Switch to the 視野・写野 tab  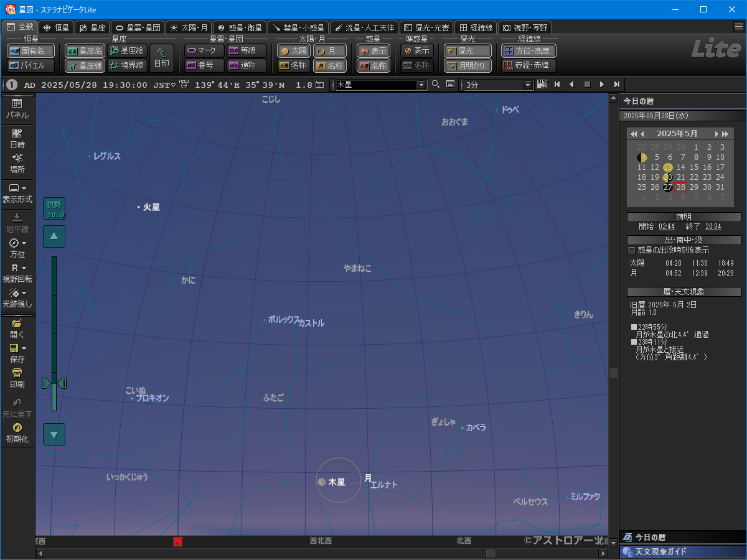pos(525,27)
